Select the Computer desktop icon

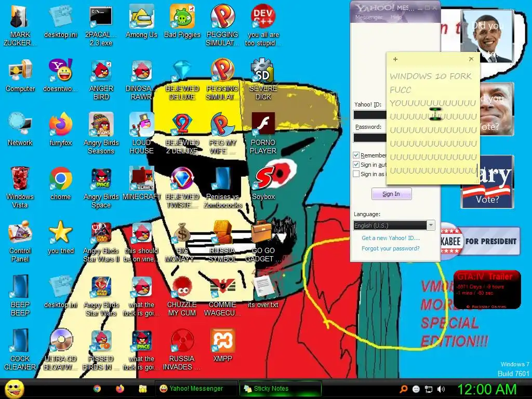pos(20,76)
